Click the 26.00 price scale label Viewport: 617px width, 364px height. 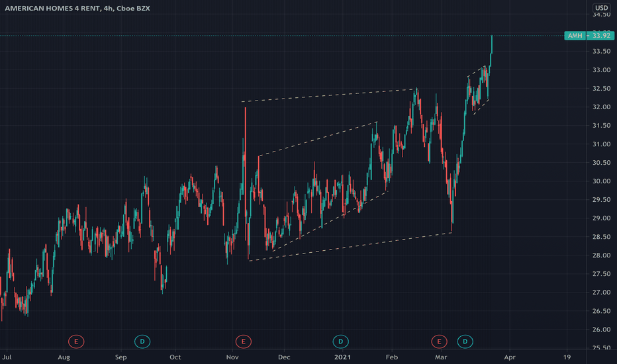pos(602,330)
